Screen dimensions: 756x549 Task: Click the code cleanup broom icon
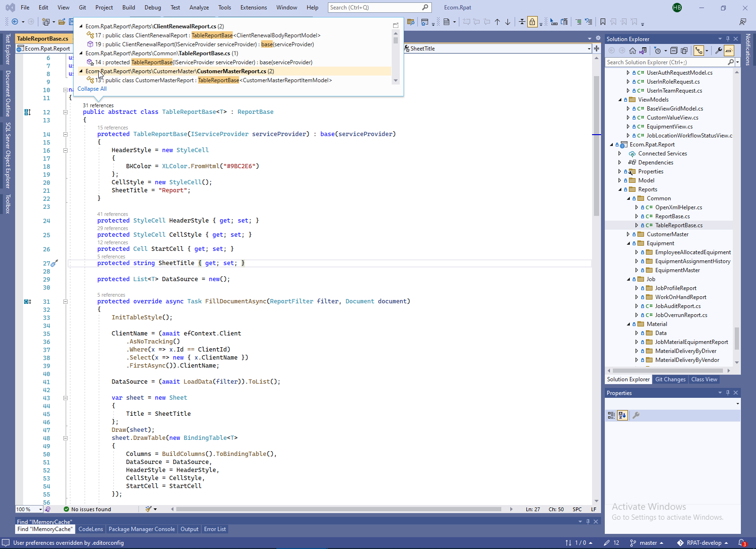pyautogui.click(x=149, y=509)
